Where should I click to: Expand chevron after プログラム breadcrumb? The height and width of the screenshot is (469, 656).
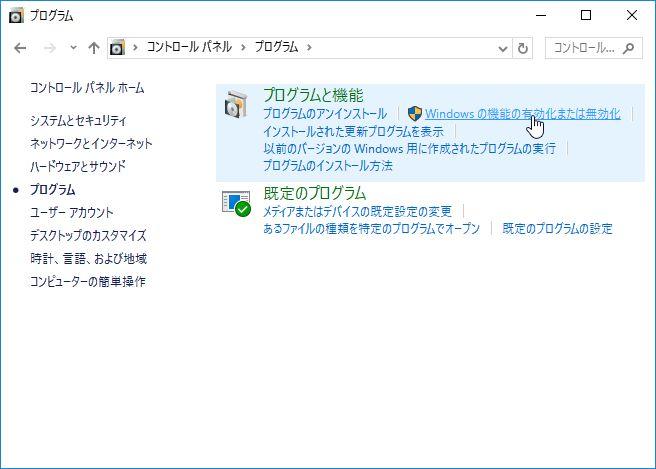[x=309, y=47]
